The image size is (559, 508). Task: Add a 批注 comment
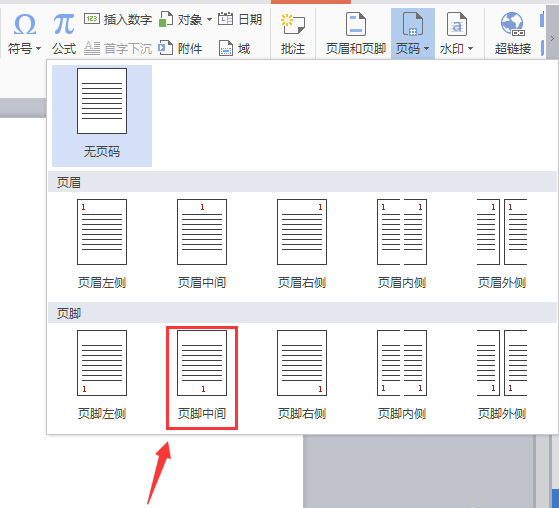click(x=293, y=34)
